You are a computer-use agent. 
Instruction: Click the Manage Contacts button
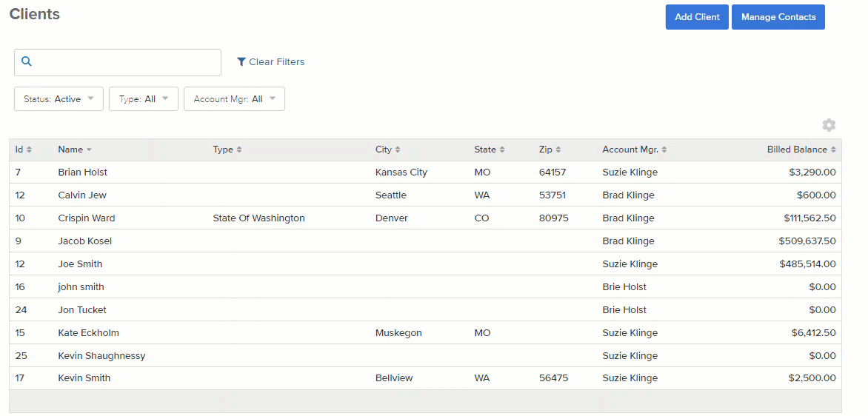coord(778,17)
